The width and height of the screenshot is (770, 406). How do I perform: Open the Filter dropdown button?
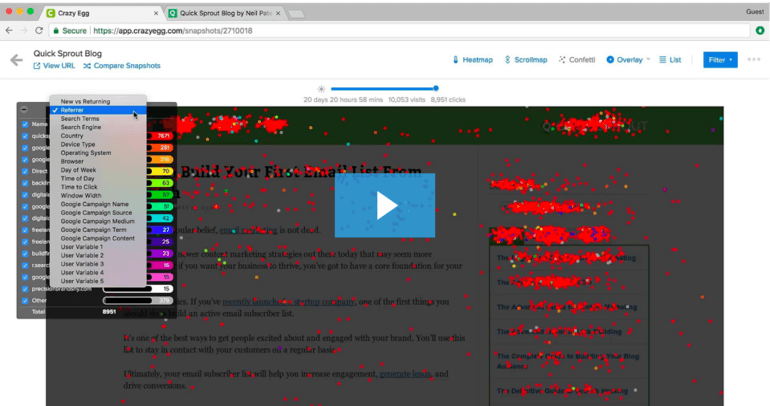coord(720,60)
